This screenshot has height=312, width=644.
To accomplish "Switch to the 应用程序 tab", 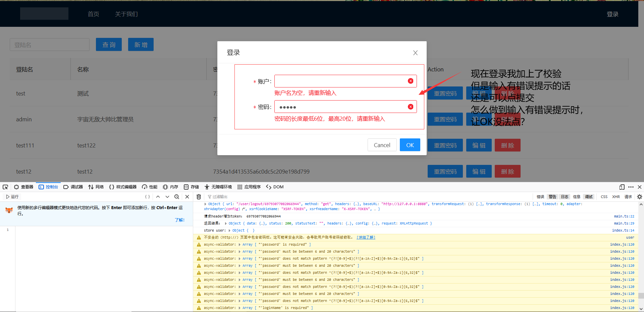I will point(249,187).
